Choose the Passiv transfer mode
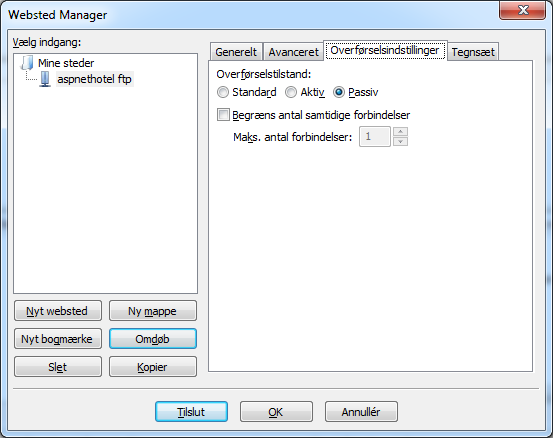This screenshot has height=438, width=553. point(339,92)
